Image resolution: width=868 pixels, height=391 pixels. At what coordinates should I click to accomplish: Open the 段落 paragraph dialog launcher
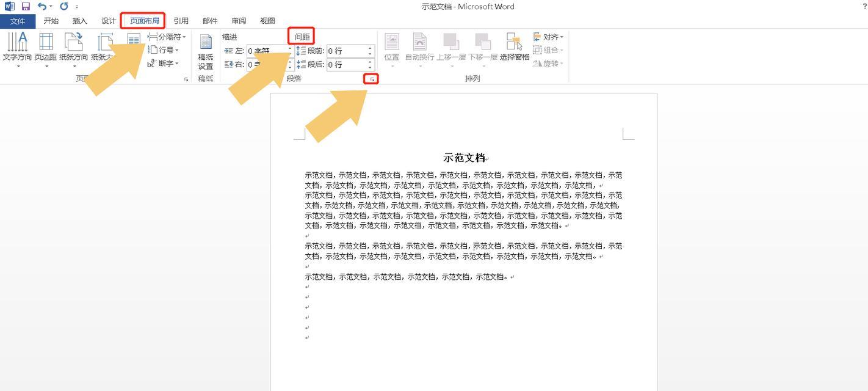(372, 79)
